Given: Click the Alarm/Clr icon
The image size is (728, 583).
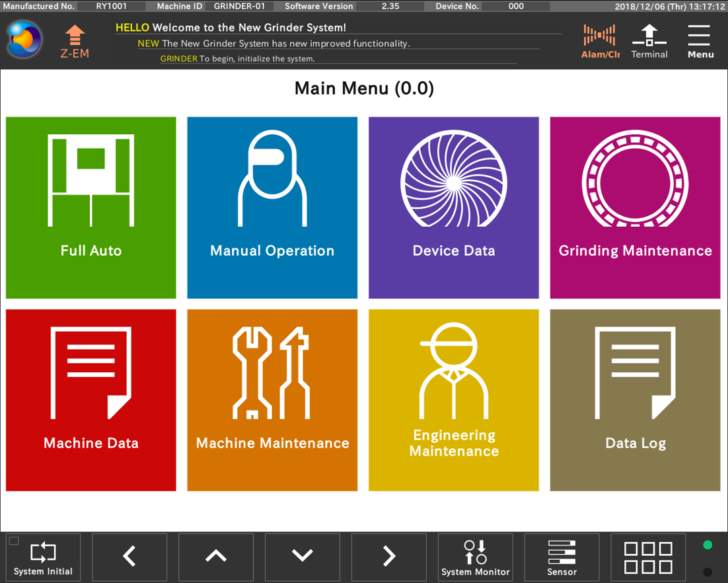Looking at the screenshot, I should pos(600,41).
